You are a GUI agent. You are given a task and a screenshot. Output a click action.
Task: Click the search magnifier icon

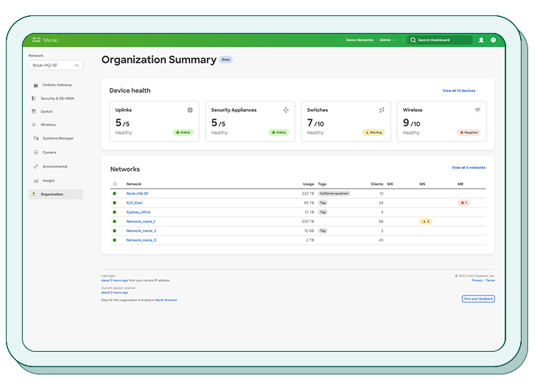tap(413, 39)
